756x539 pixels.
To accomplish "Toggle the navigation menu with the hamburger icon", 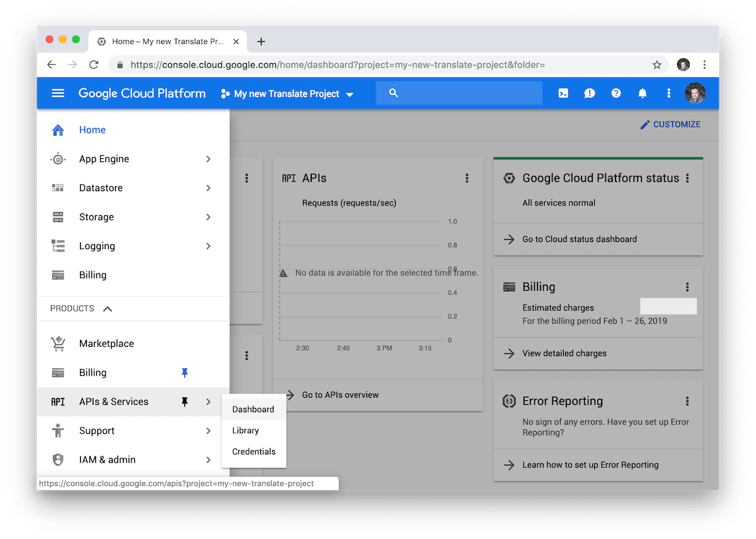I will [x=57, y=93].
